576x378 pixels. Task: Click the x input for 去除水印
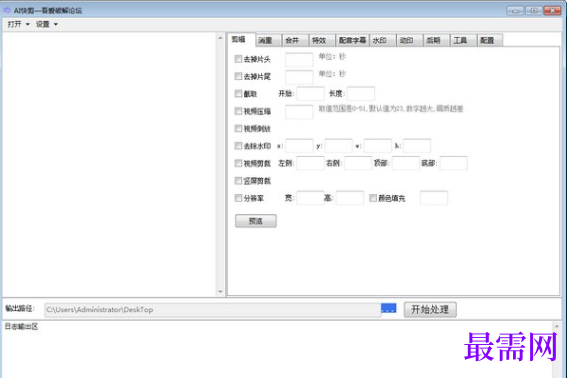pos(299,146)
